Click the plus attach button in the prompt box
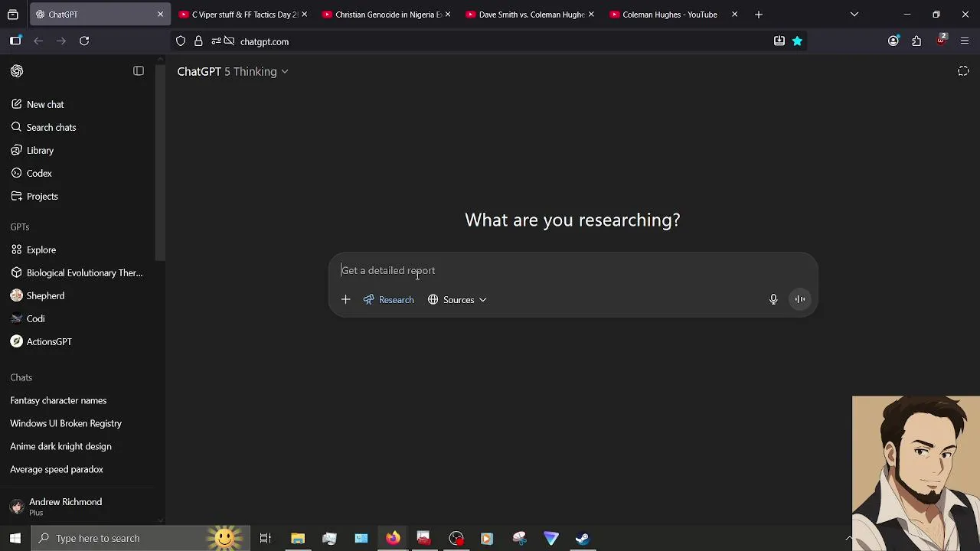The image size is (980, 551). 345,300
